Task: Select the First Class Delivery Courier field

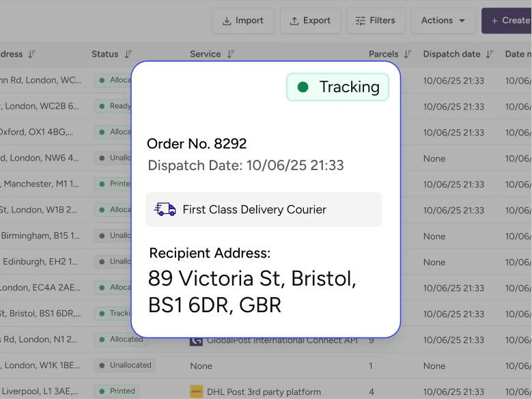Action: pos(264,209)
